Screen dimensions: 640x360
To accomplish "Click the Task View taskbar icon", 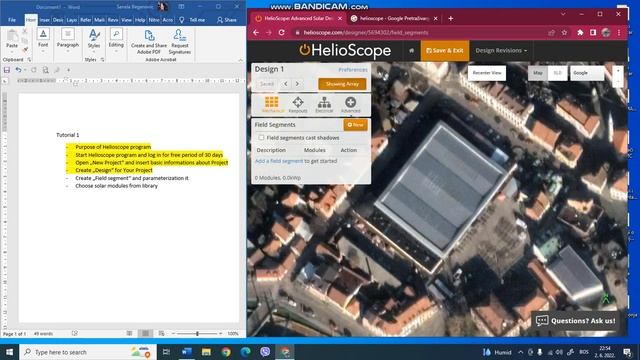I will (166, 351).
